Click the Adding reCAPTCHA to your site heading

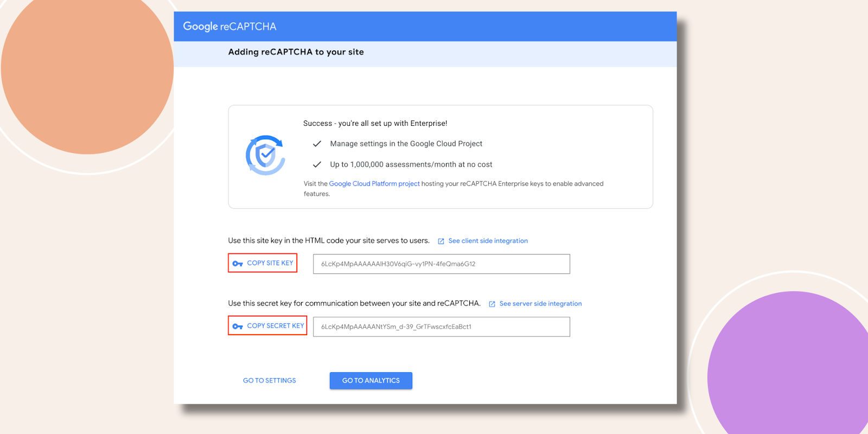pos(296,52)
